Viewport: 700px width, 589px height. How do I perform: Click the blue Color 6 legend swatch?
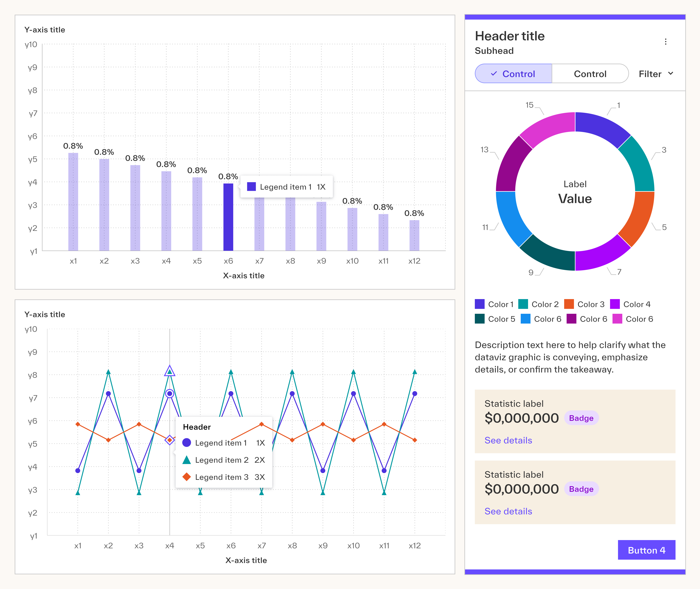pyautogui.click(x=525, y=319)
